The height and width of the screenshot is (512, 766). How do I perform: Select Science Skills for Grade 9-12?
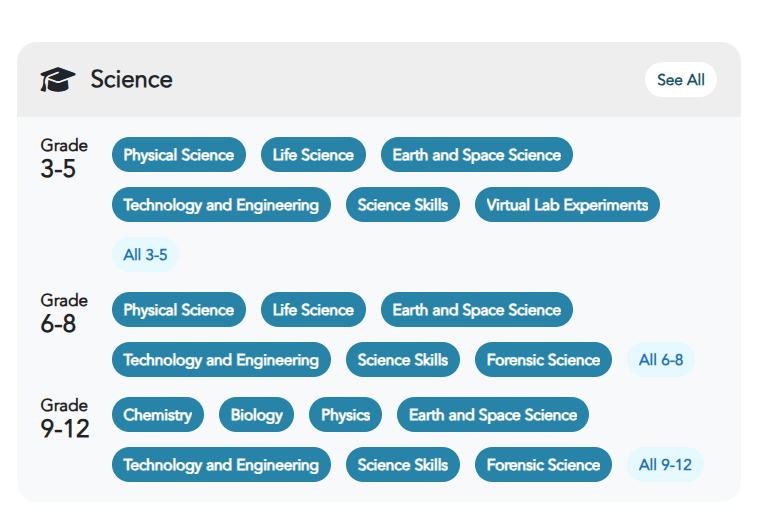(x=403, y=465)
